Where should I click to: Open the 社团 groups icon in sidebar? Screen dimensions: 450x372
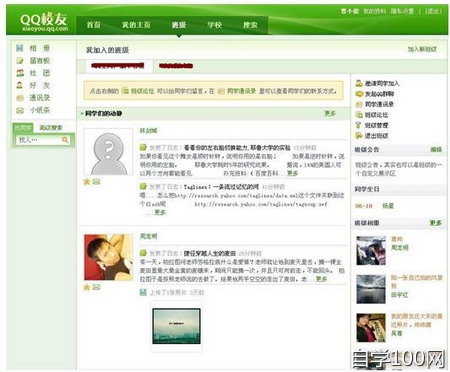20,73
